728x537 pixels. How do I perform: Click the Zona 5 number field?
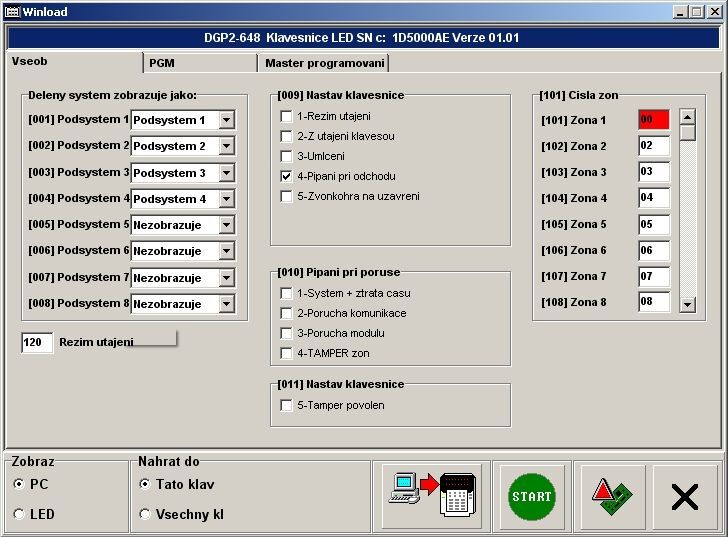(x=653, y=224)
